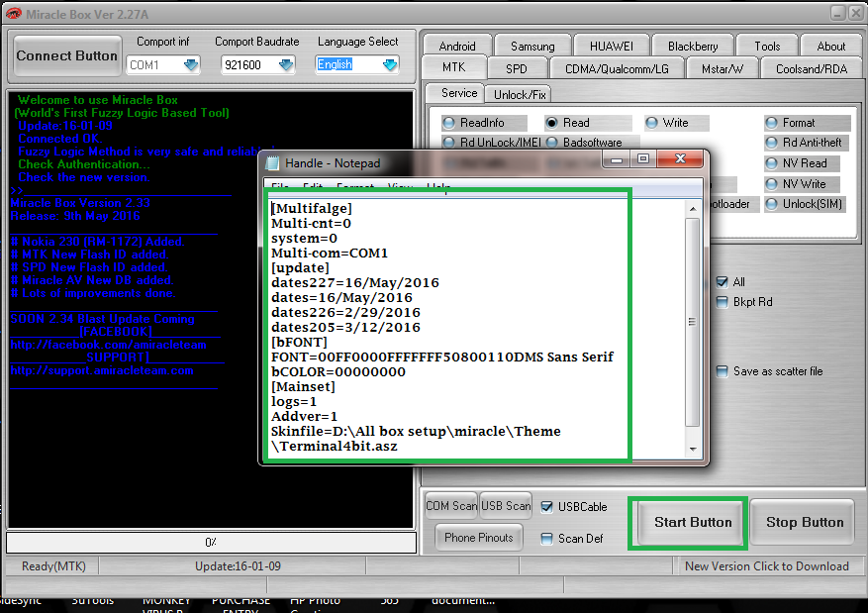The height and width of the screenshot is (613, 868).
Task: Select the SPD tab
Action: click(517, 68)
